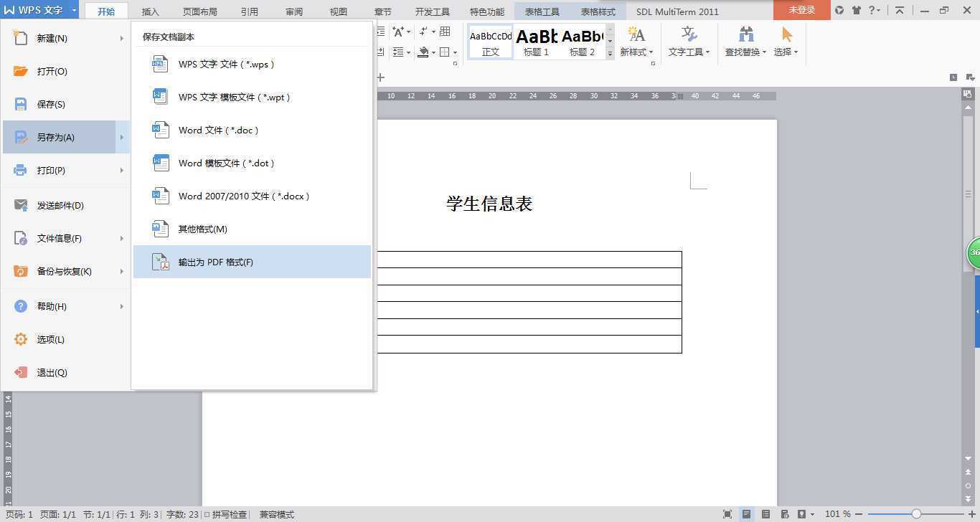This screenshot has width=980, height=522.
Task: Apply the 标题 1 heading style
Action: pyautogui.click(x=537, y=42)
